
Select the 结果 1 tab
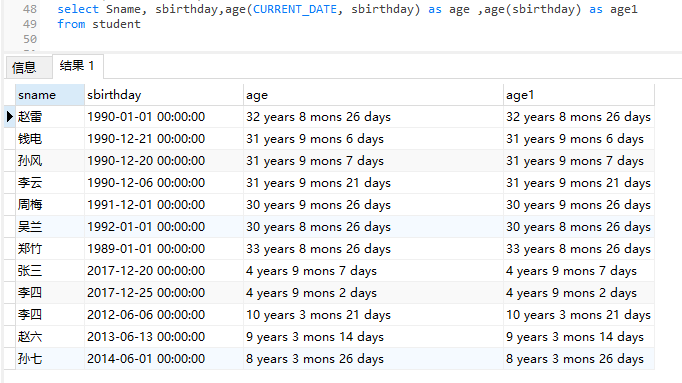click(x=77, y=66)
